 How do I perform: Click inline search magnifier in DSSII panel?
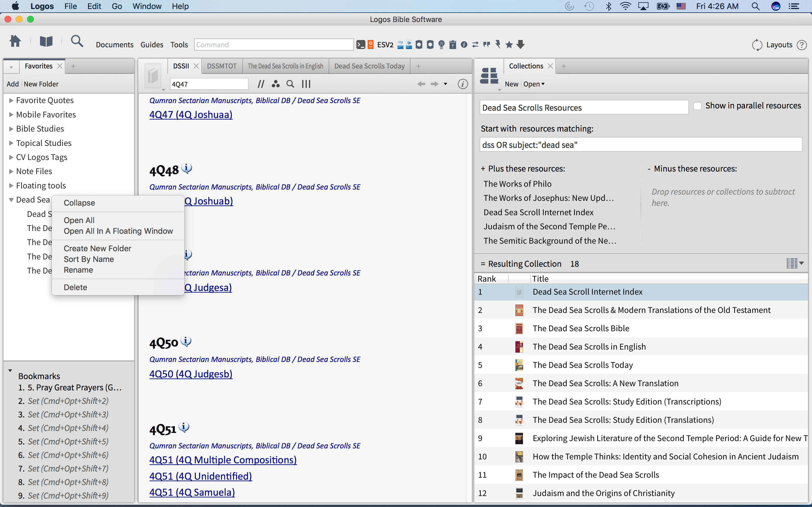click(x=290, y=84)
